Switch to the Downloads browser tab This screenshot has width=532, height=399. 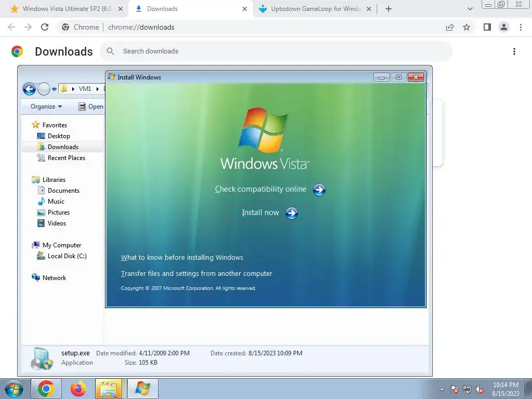(190, 9)
